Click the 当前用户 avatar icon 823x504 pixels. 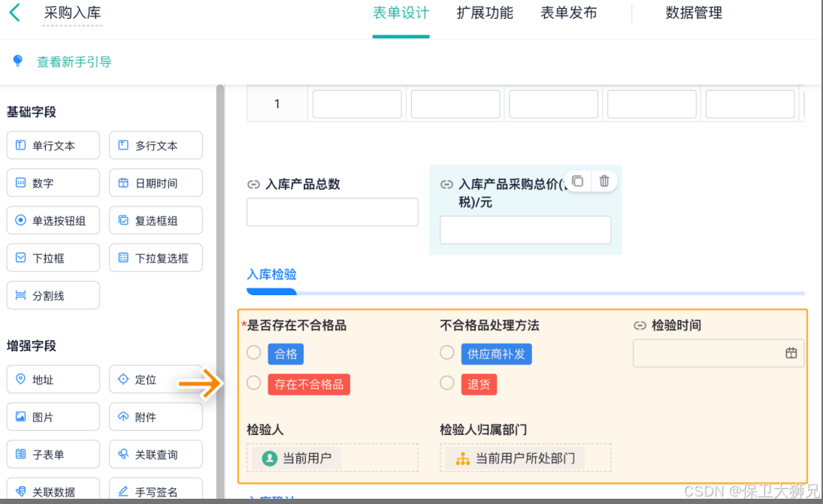[x=269, y=458]
